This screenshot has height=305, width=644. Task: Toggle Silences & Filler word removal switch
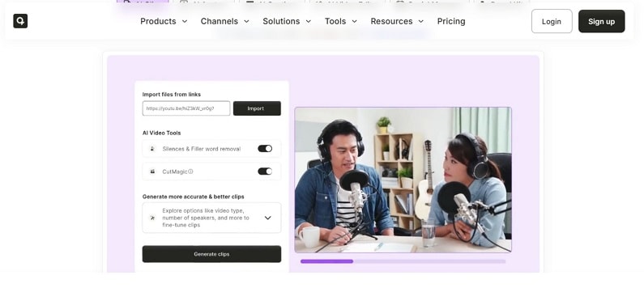coord(265,148)
